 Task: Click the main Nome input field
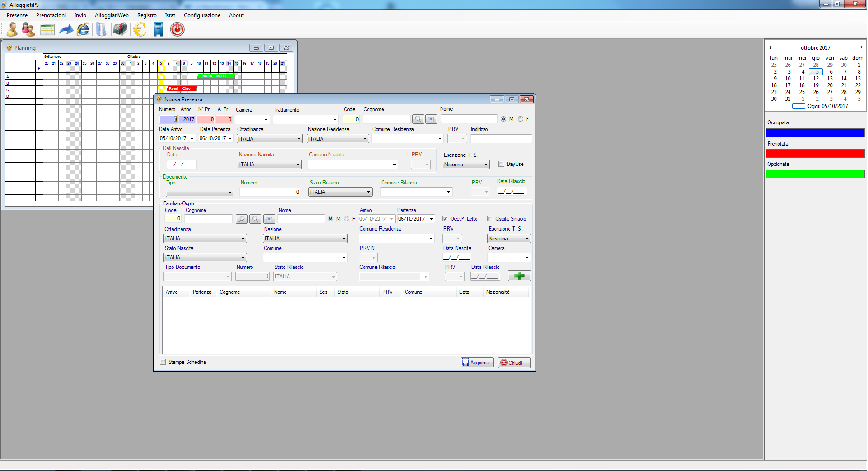pos(469,119)
